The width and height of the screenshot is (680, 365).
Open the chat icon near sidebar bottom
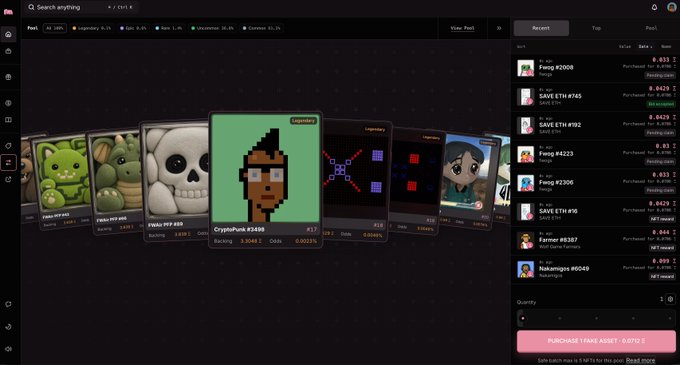click(8, 304)
